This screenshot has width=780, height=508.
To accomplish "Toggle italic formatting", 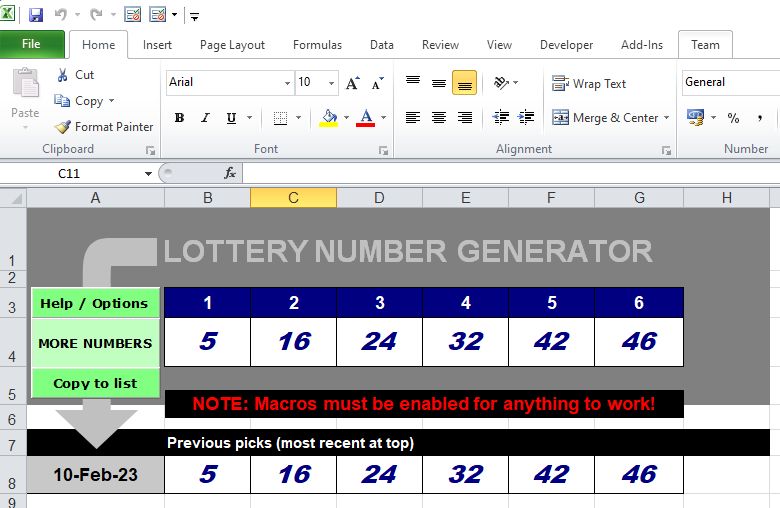I will coord(205,118).
